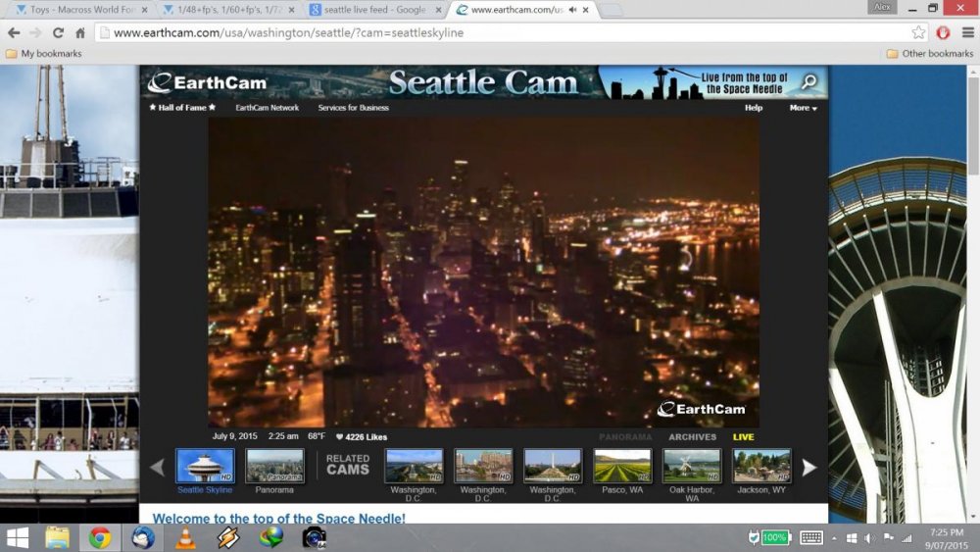This screenshot has height=552, width=980.
Task: Select the Panorama cam thumbnail
Action: pyautogui.click(x=274, y=466)
